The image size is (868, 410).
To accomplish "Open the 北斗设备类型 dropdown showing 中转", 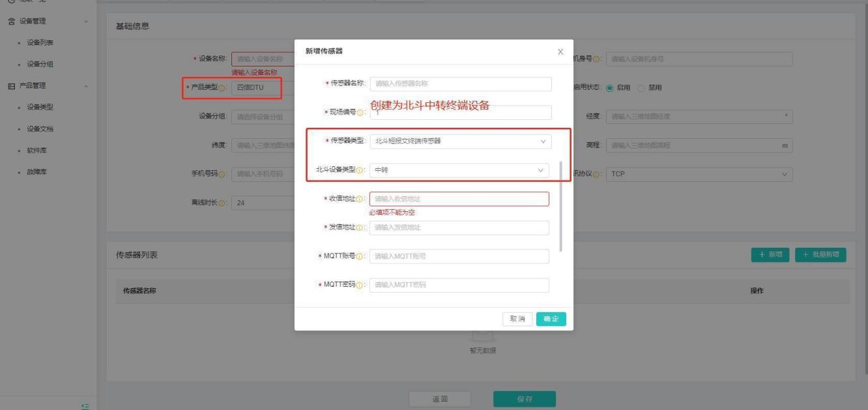I will [460, 170].
